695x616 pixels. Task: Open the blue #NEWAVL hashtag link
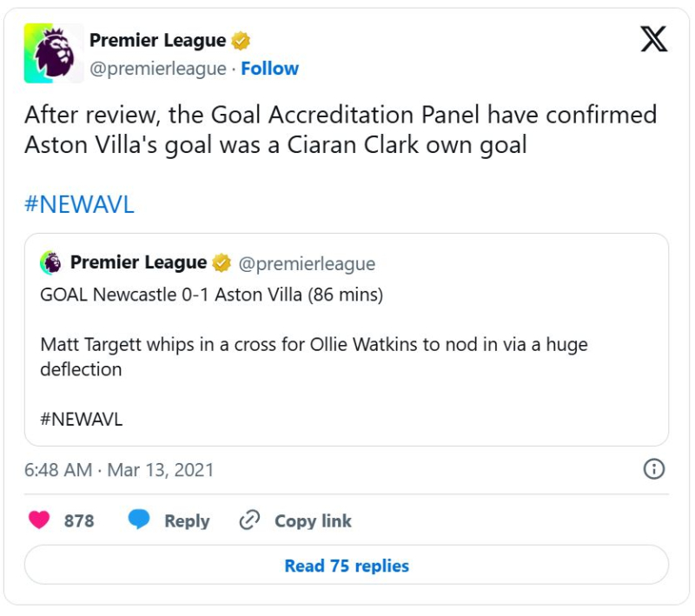(79, 204)
